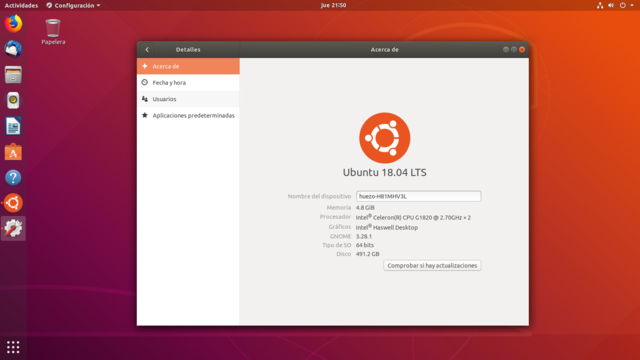This screenshot has width=640, height=360.
Task: Click the memory value 4.8 GiB
Action: click(x=365, y=207)
